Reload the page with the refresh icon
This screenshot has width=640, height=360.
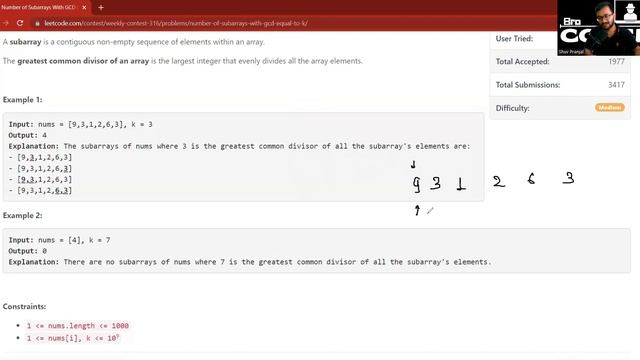coord(20,23)
